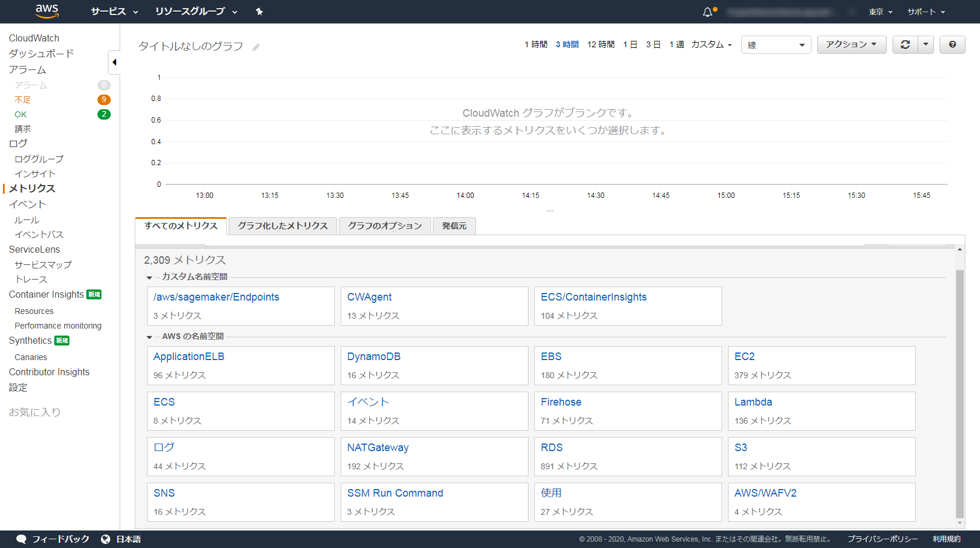The height and width of the screenshot is (548, 980).
Task: Click the feedback speech bubble icon
Action: pyautogui.click(x=21, y=539)
